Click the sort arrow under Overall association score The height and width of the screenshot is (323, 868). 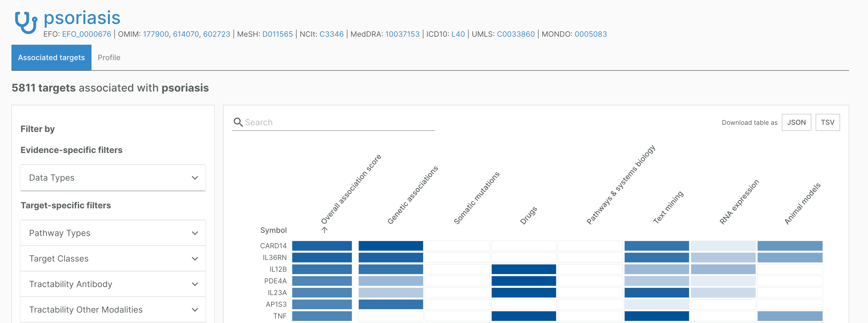(324, 230)
